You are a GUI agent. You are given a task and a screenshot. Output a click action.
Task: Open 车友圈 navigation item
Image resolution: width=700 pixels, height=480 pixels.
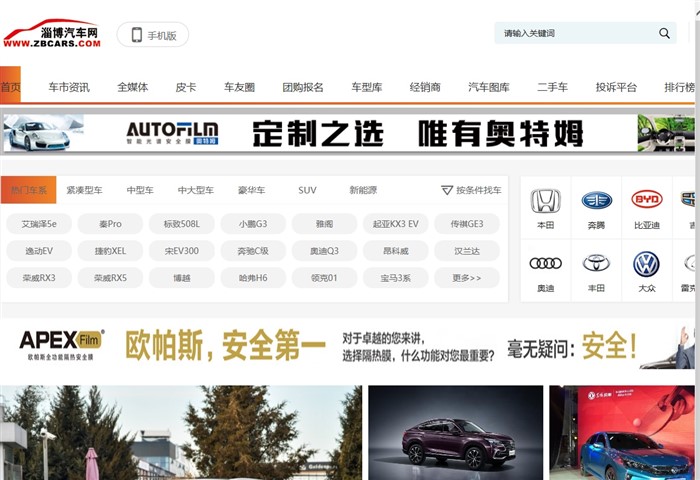[x=239, y=87]
